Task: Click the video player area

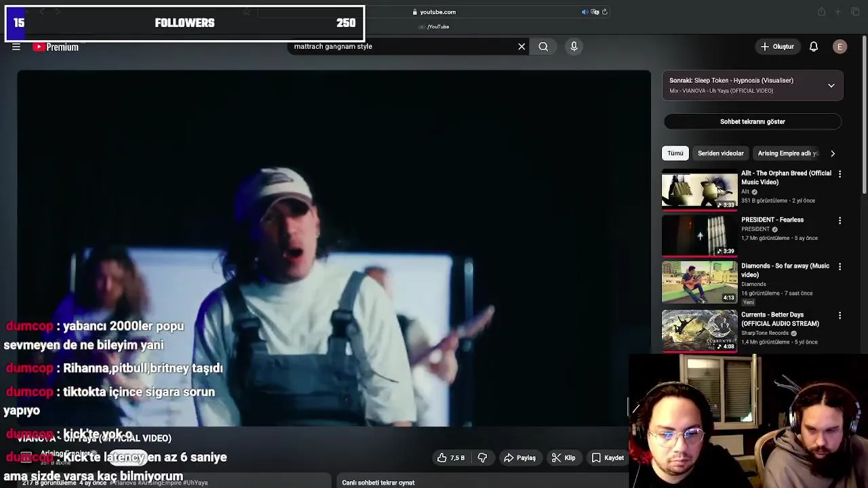Action: tap(334, 248)
